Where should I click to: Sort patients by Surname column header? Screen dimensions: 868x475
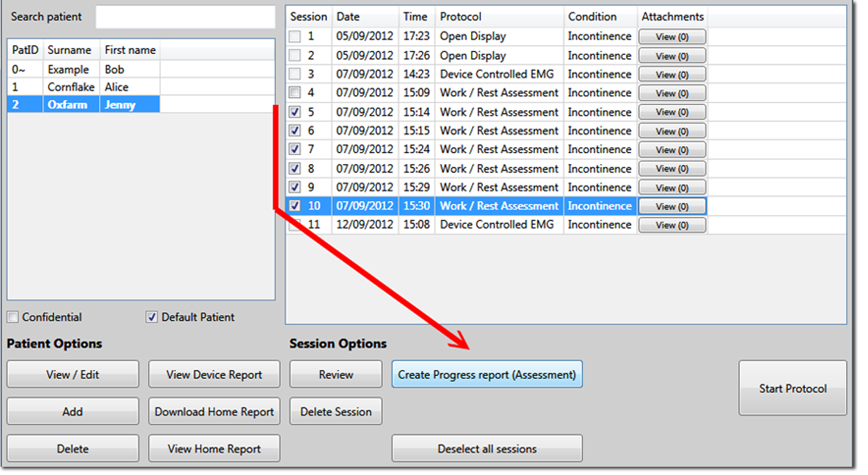69,50
